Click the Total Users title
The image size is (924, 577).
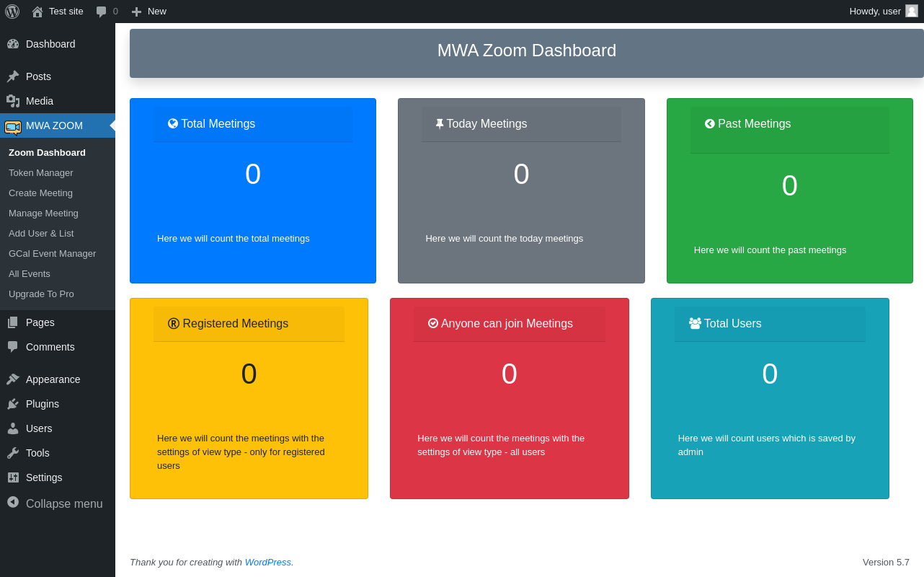pos(733,324)
